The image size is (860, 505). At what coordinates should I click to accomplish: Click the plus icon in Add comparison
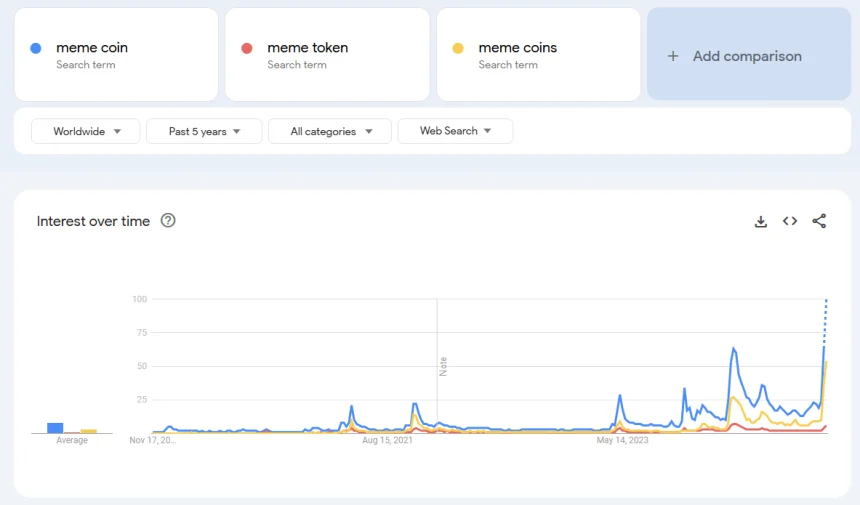pos(673,56)
